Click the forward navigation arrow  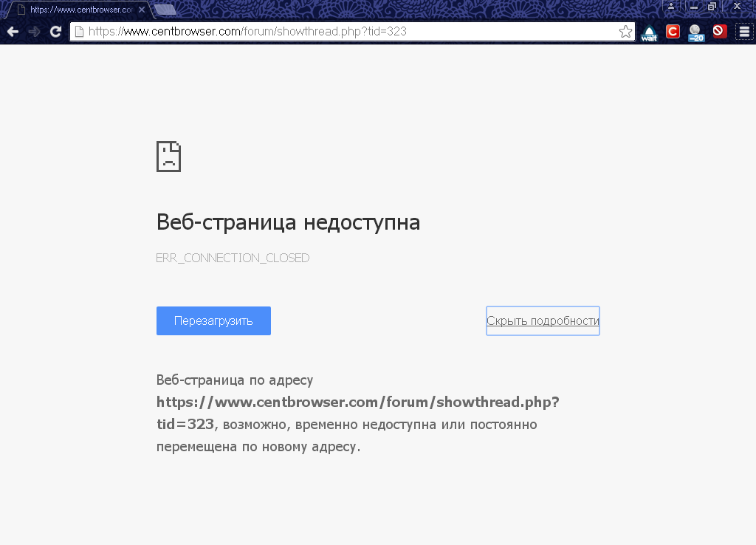pos(34,32)
